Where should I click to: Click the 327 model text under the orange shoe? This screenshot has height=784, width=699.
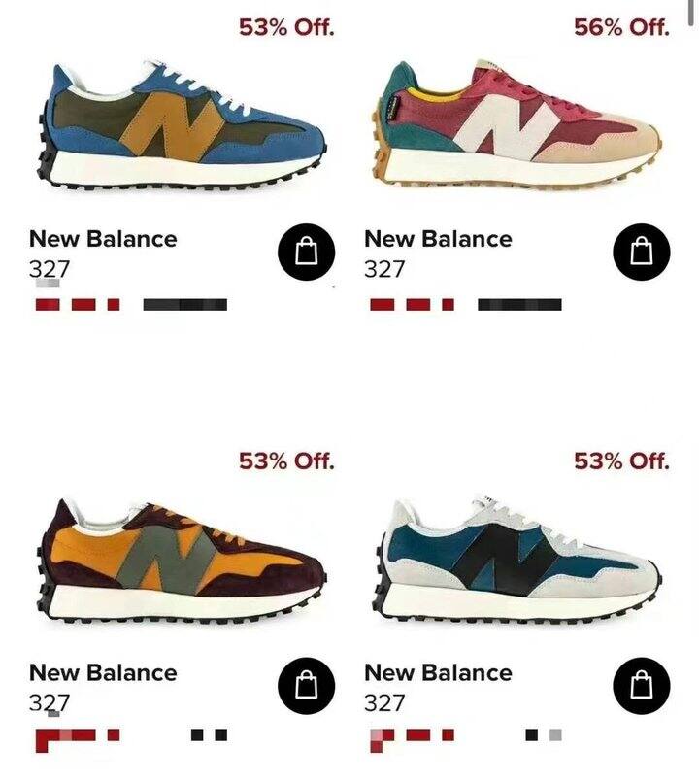(x=49, y=703)
